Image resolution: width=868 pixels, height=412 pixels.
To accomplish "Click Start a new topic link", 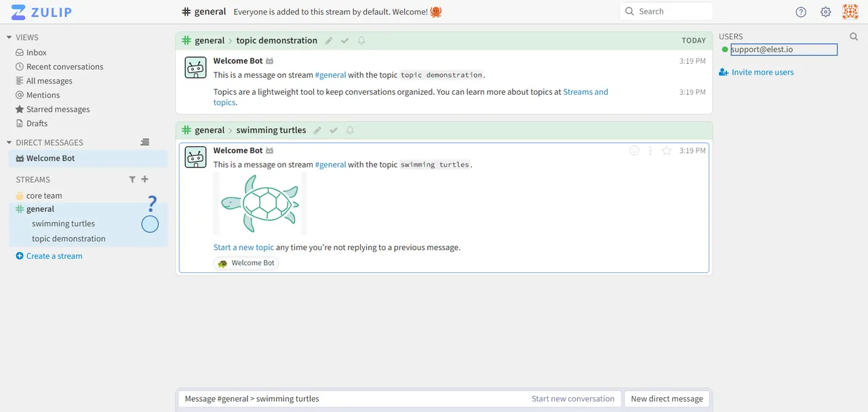I will (243, 247).
